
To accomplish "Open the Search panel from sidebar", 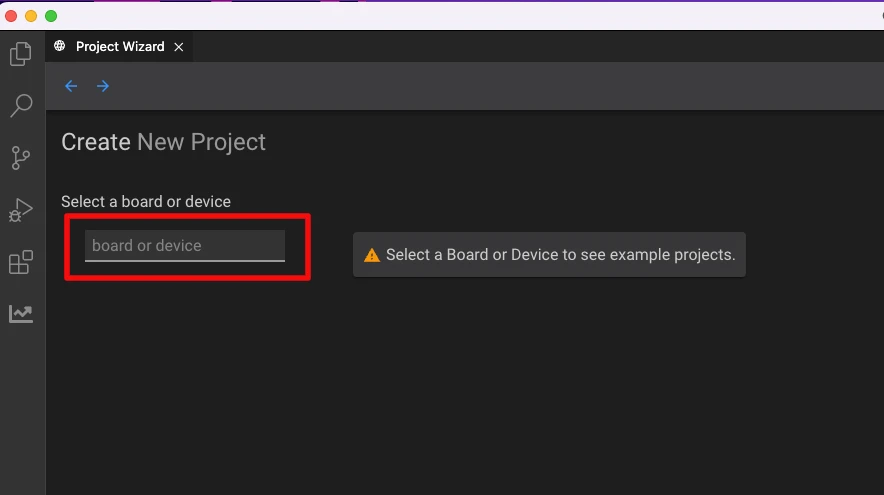I will coord(21,106).
